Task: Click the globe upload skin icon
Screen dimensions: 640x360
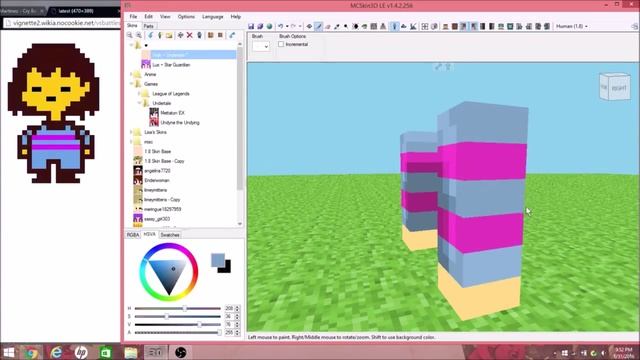Action: [x=269, y=26]
